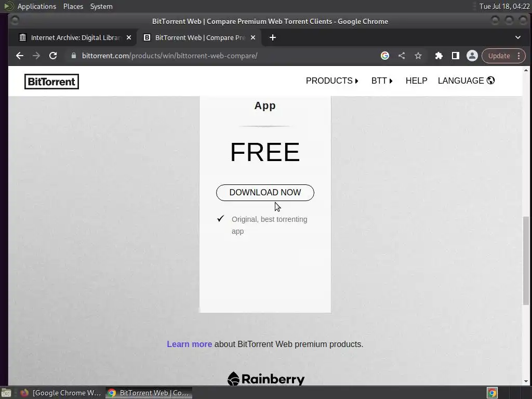
Task: Click the show desktop icon in taskbar
Action: pyautogui.click(x=6, y=393)
